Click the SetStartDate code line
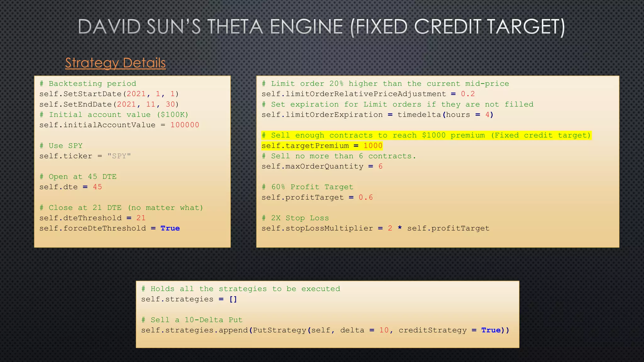644x362 pixels. click(x=109, y=94)
